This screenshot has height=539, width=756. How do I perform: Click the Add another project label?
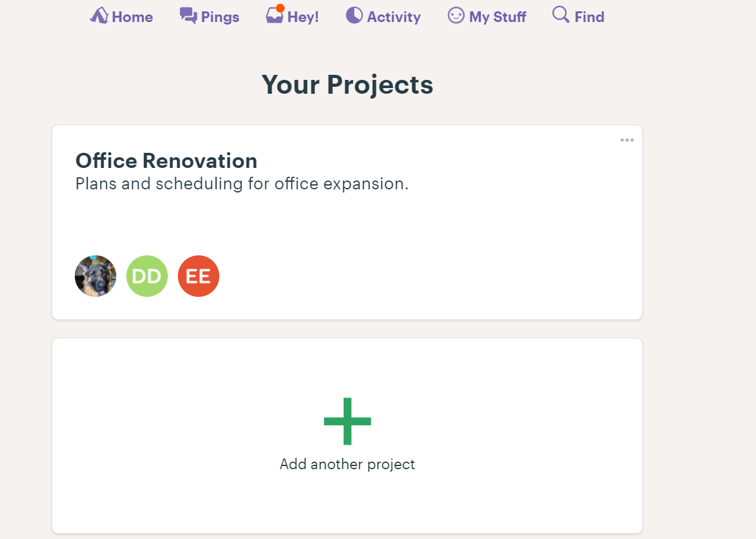(348, 465)
